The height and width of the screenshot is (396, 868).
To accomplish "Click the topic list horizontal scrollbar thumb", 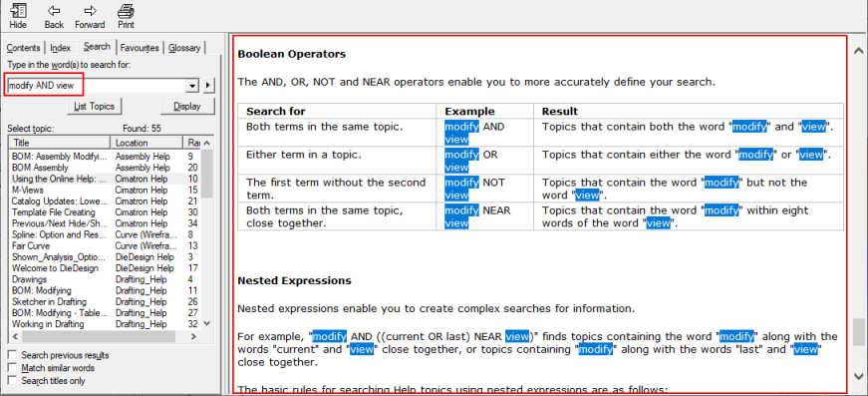I will (x=99, y=336).
